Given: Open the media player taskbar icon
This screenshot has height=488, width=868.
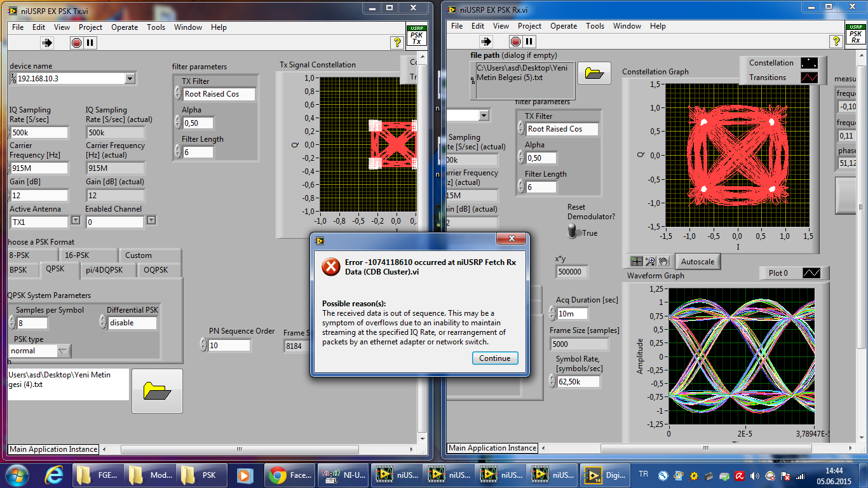Looking at the screenshot, I should (244, 475).
